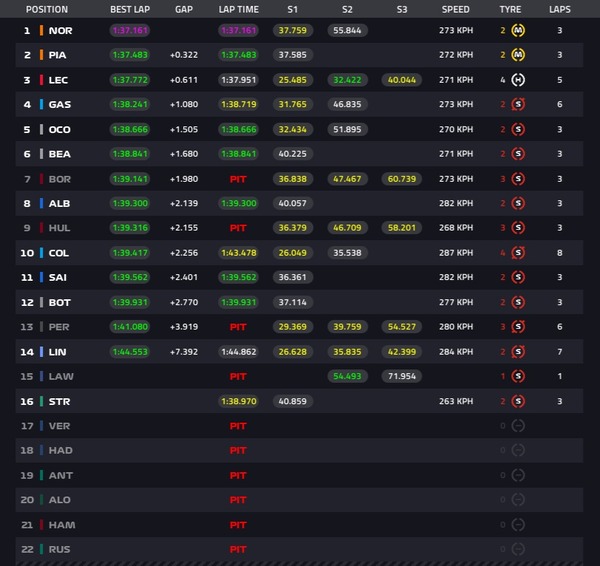Image resolution: width=600 pixels, height=566 pixels.
Task: Click the empty tyre icon in ALO row
Action: click(x=518, y=500)
